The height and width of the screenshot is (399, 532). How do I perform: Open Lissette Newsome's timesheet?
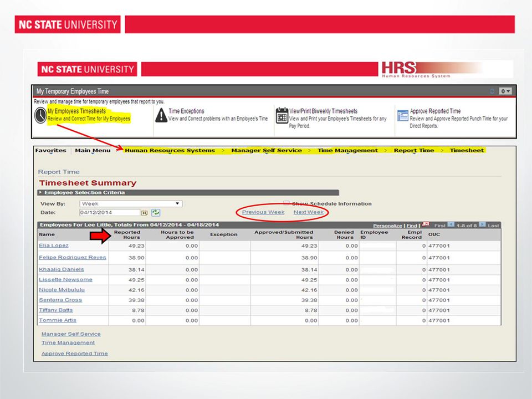(x=65, y=279)
